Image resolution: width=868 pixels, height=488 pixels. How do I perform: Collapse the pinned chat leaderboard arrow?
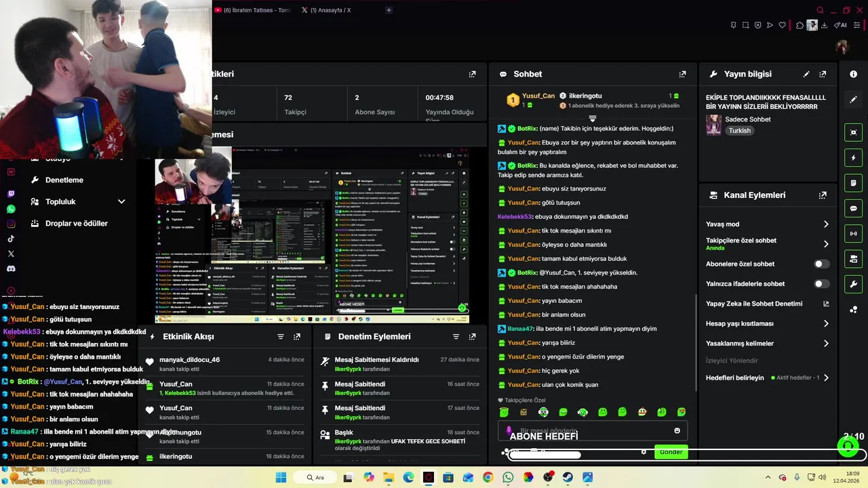coord(592,119)
